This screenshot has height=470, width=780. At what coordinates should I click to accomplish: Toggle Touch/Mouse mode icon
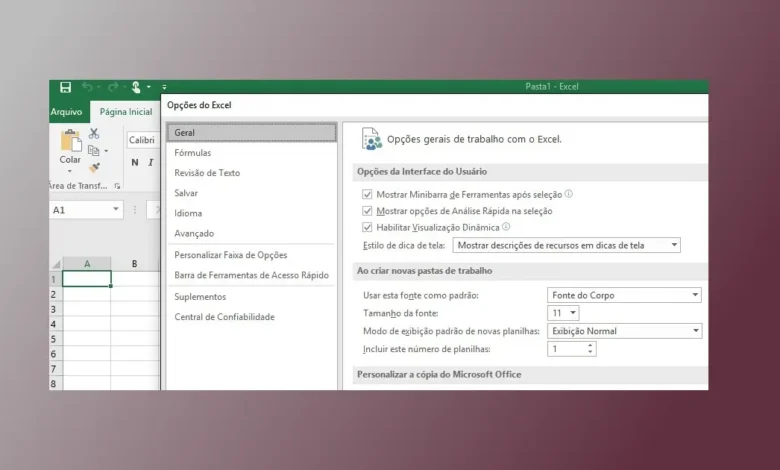tap(136, 87)
